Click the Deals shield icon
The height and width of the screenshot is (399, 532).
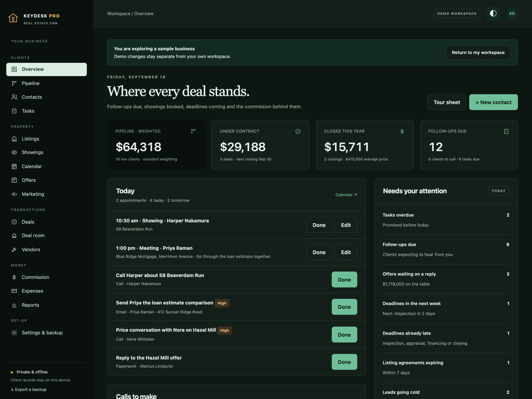14,222
